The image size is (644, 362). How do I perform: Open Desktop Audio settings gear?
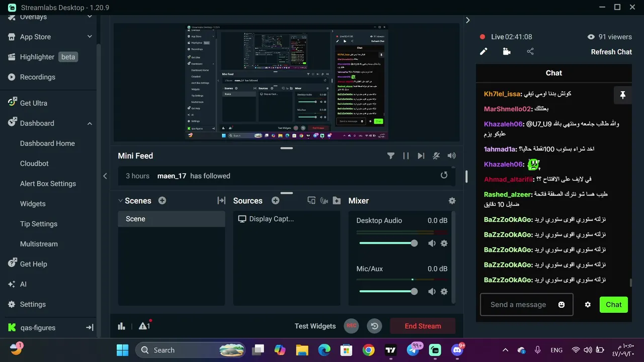[444, 243]
